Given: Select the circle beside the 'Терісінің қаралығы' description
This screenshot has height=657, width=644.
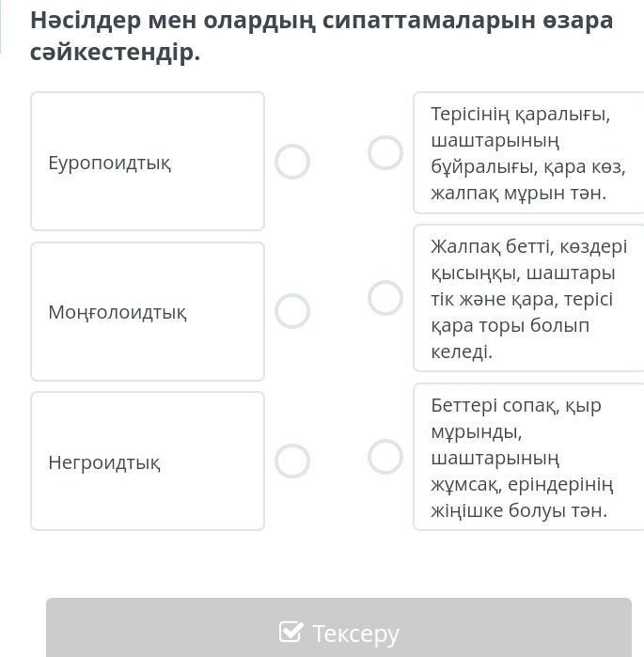Looking at the screenshot, I should pyautogui.click(x=385, y=152).
